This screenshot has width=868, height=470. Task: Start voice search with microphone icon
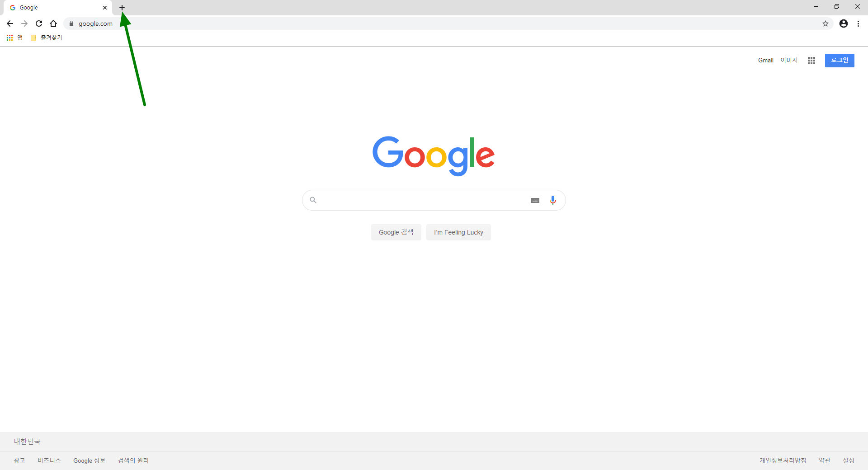pyautogui.click(x=552, y=200)
